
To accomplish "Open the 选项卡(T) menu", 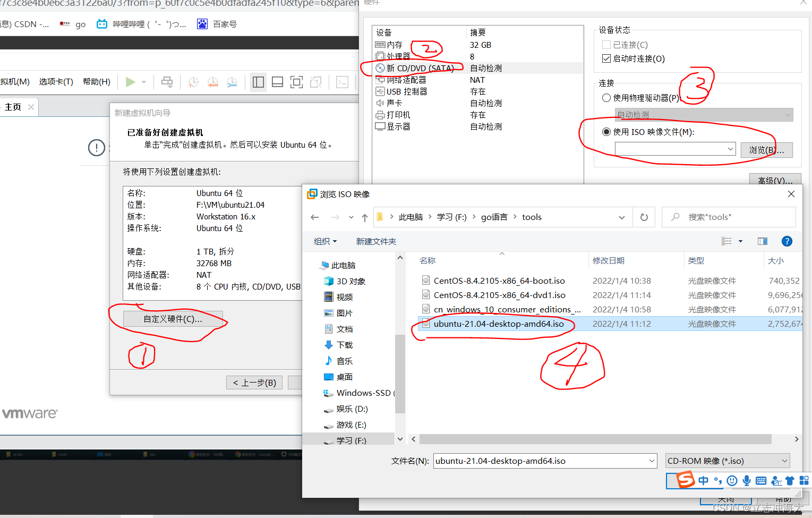I will [56, 81].
